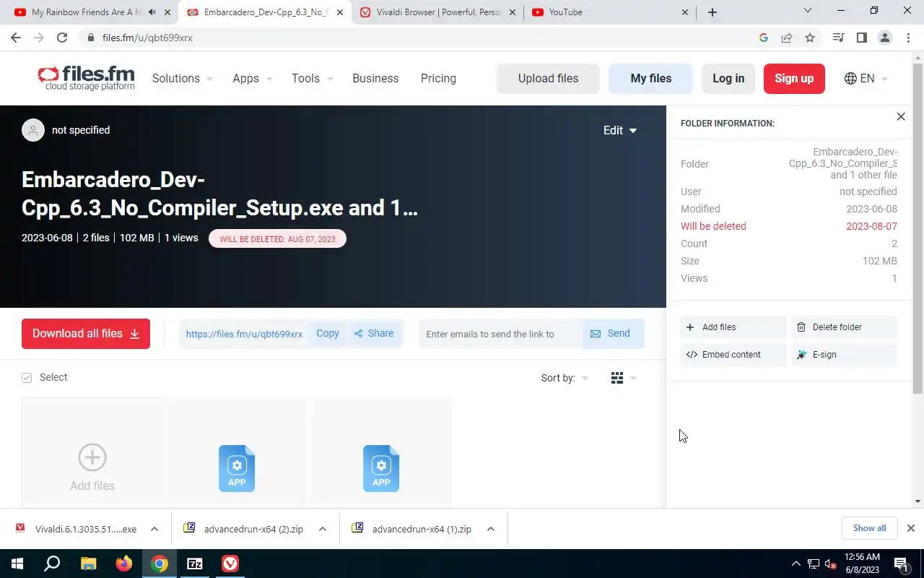Click the browser address bar URL

tap(147, 38)
